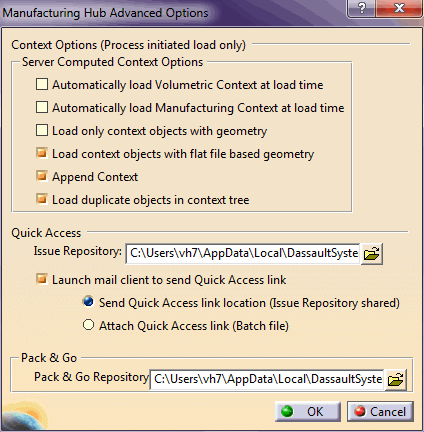
Task: Disable Load duplicate objects in context tree
Action: coord(42,199)
